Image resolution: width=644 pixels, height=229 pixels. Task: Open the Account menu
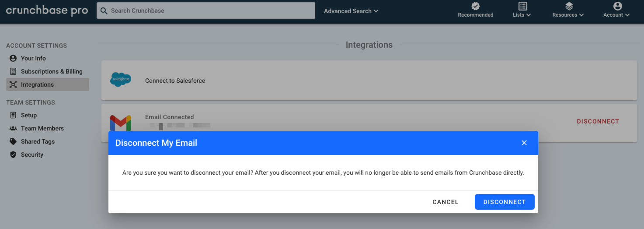(x=616, y=10)
